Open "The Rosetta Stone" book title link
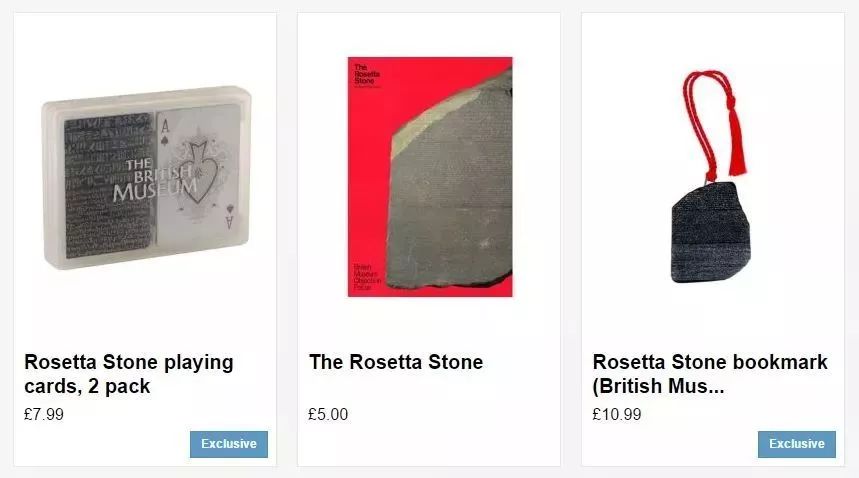This screenshot has width=859, height=478. pyautogui.click(x=396, y=362)
